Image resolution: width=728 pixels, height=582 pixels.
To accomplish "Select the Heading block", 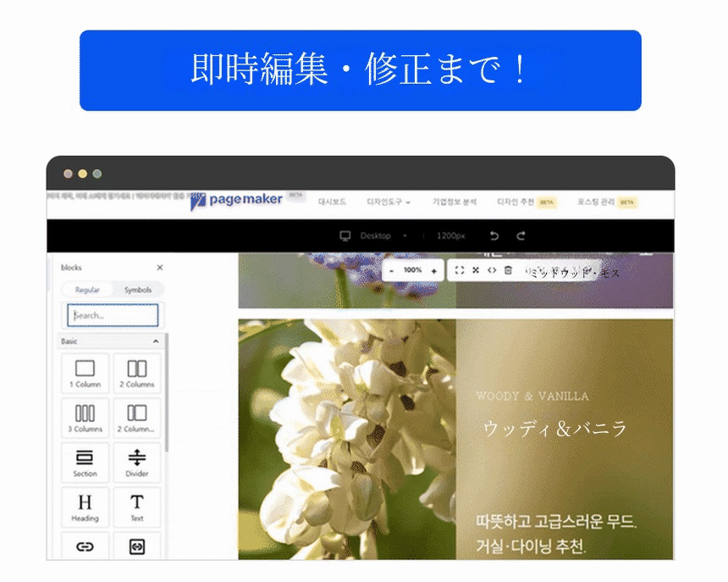I will tap(85, 507).
